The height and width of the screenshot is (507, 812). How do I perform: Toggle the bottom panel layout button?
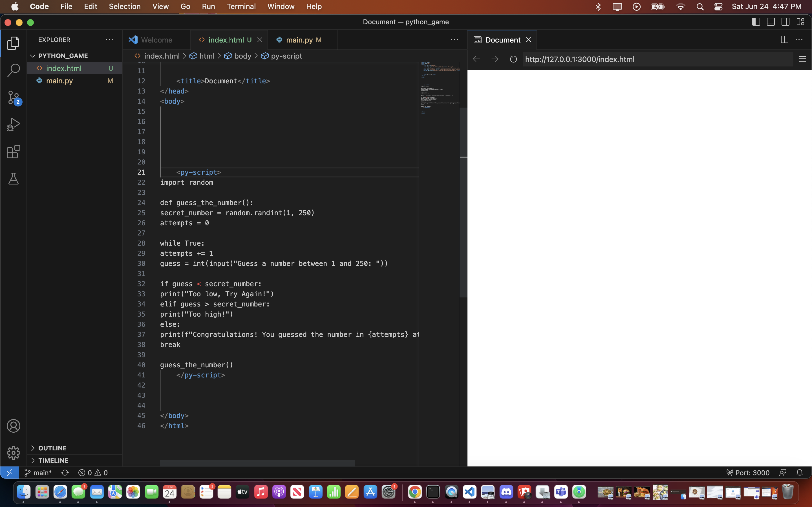(771, 22)
